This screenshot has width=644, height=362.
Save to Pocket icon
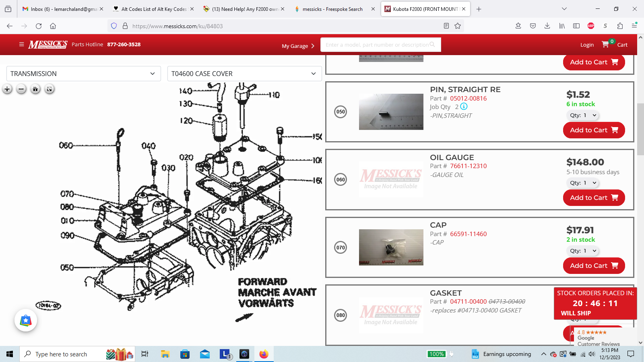(x=533, y=26)
